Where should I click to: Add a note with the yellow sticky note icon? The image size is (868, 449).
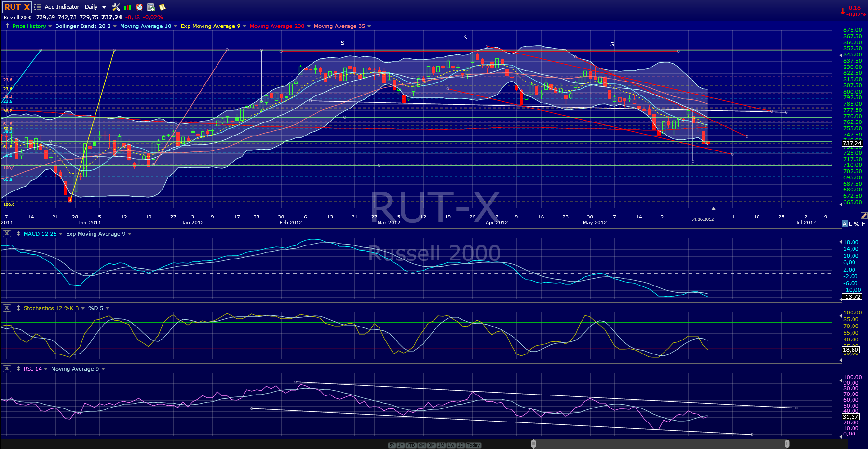[163, 7]
